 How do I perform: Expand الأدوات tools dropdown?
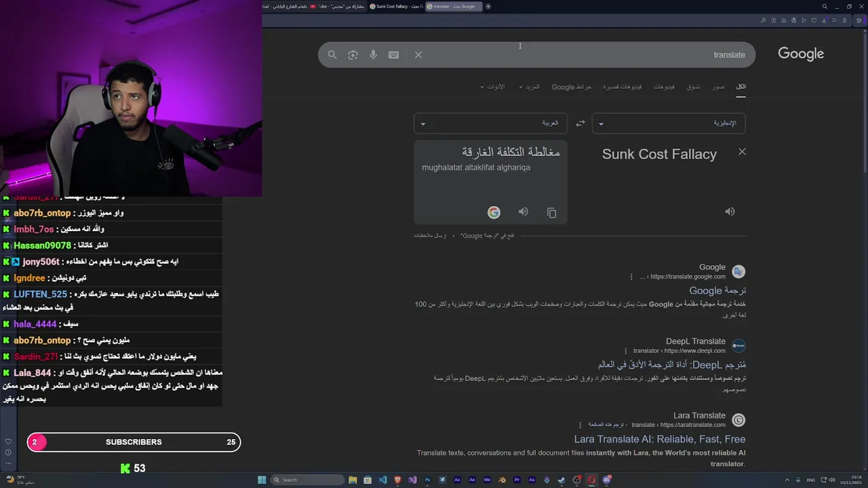coord(492,87)
